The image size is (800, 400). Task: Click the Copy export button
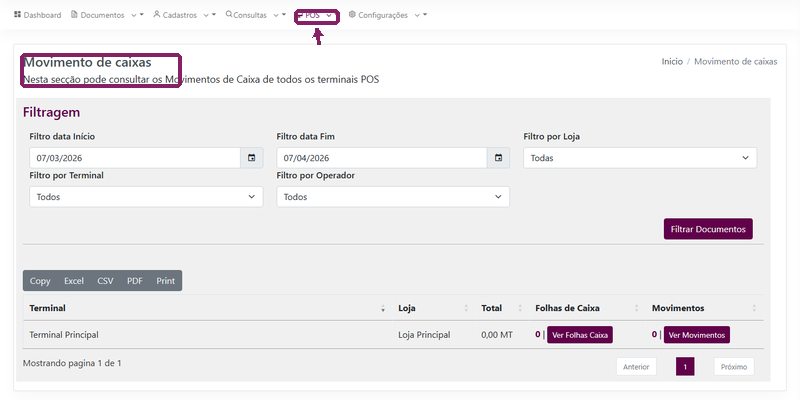point(40,281)
